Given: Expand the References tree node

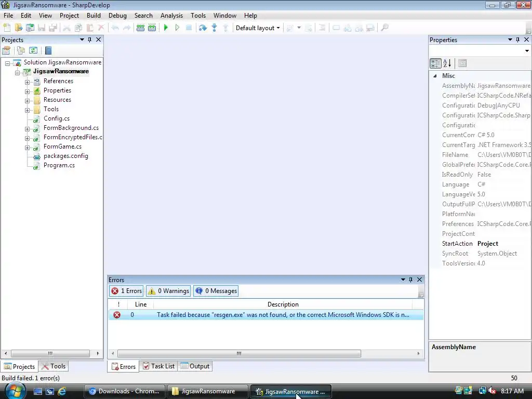Looking at the screenshot, I should click(x=27, y=82).
